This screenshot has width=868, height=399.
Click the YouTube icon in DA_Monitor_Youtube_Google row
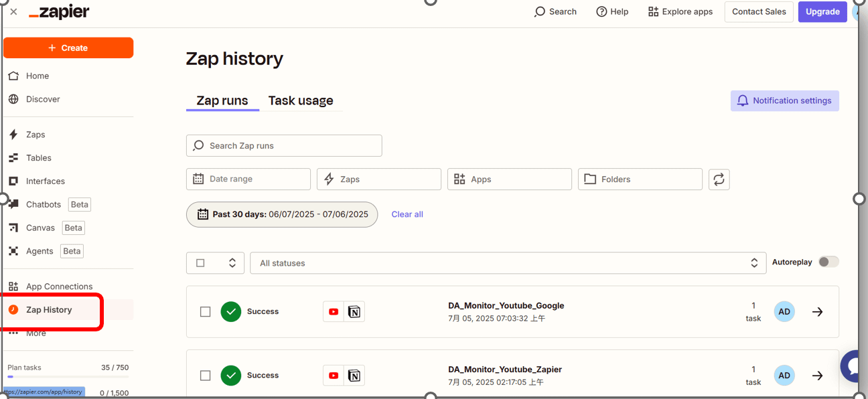(334, 312)
